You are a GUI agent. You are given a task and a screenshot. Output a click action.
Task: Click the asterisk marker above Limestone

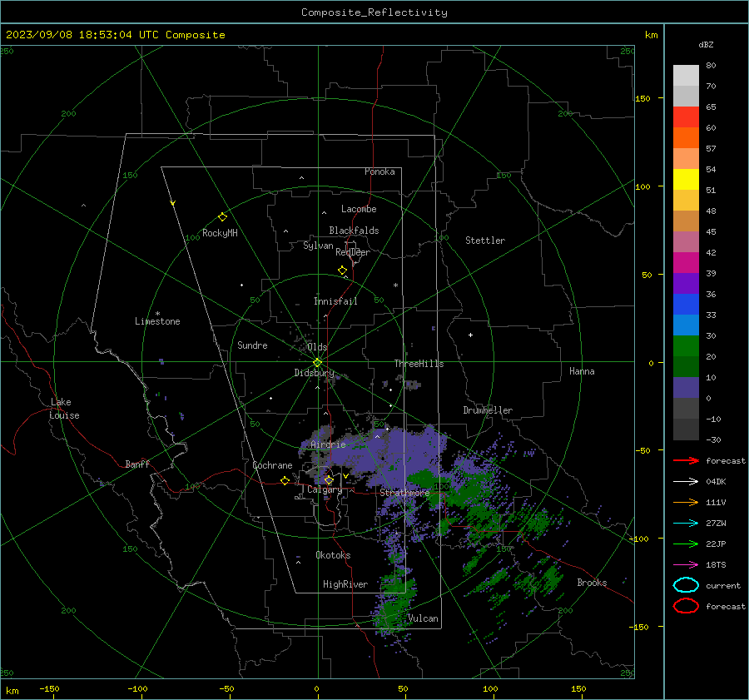coord(157,314)
